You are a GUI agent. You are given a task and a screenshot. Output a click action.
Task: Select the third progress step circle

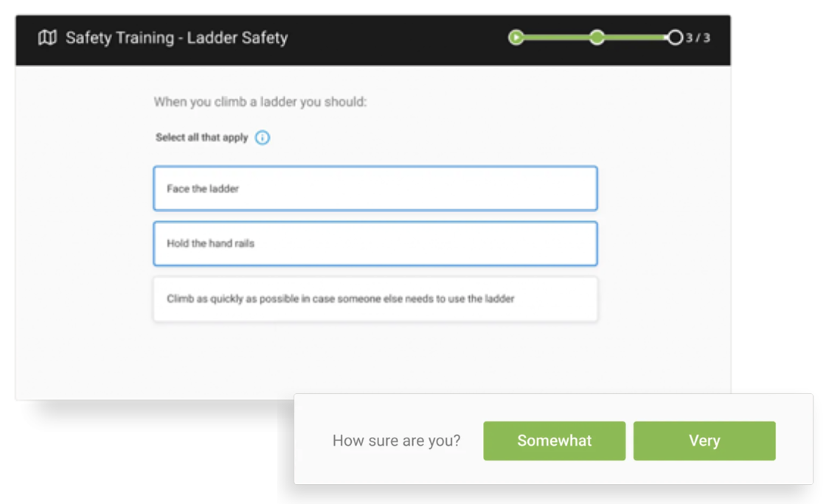tap(674, 38)
